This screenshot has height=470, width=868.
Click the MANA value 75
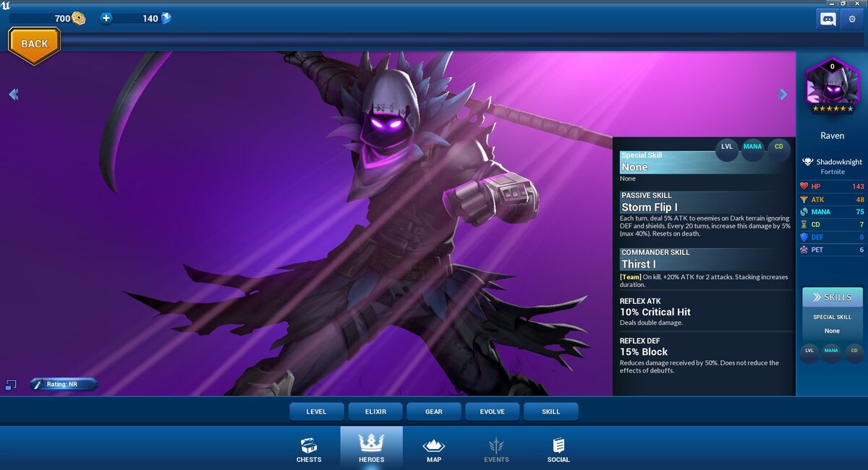coord(860,212)
